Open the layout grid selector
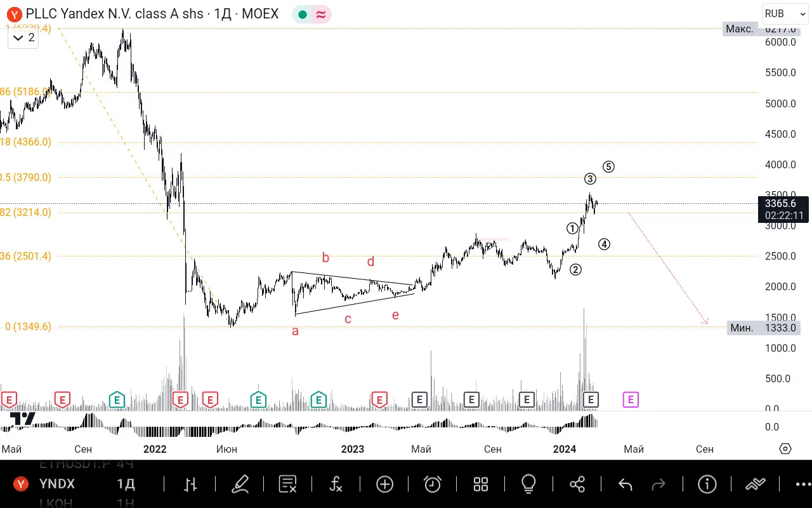Screen dimensions: 812x508 coord(481,485)
